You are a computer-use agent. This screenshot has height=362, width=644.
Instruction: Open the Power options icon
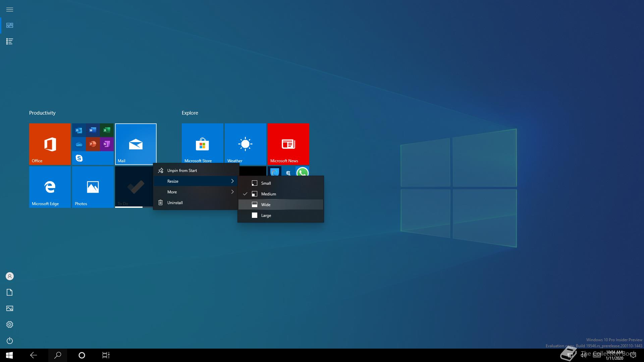(x=10, y=341)
